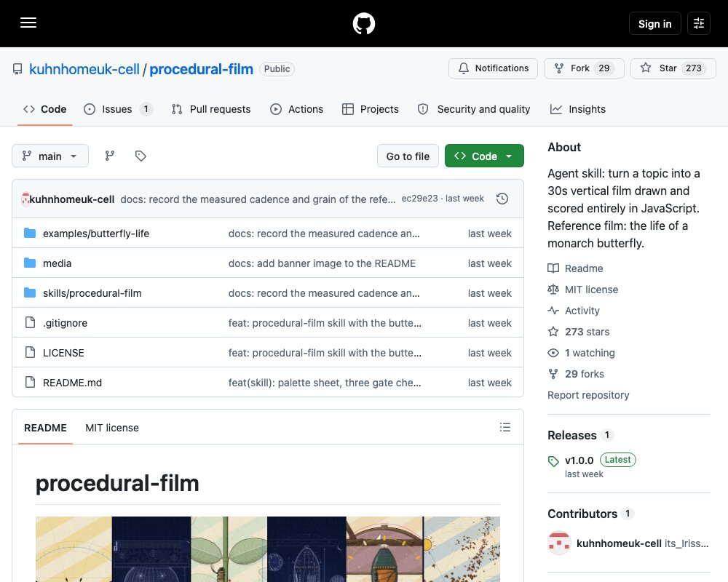Open the hamburger navigation menu
This screenshot has height=582, width=728.
coord(28,23)
